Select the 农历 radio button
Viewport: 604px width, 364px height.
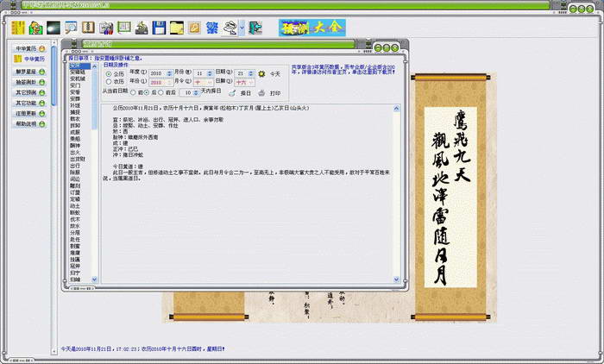point(109,82)
